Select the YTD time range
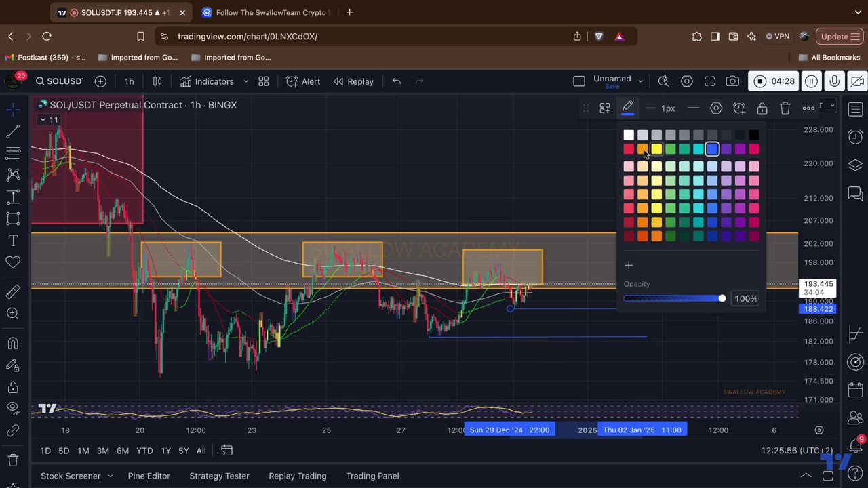Viewport: 868px width, 488px height. click(x=144, y=451)
